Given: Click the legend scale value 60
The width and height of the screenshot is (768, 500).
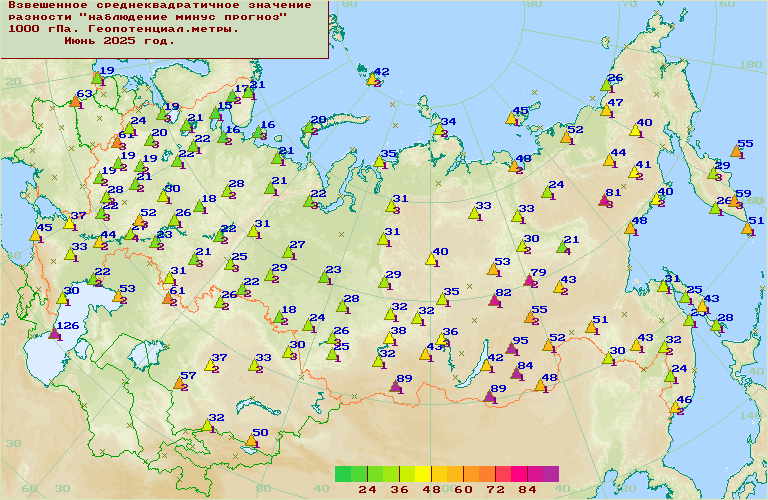Looking at the screenshot, I should point(462,489).
